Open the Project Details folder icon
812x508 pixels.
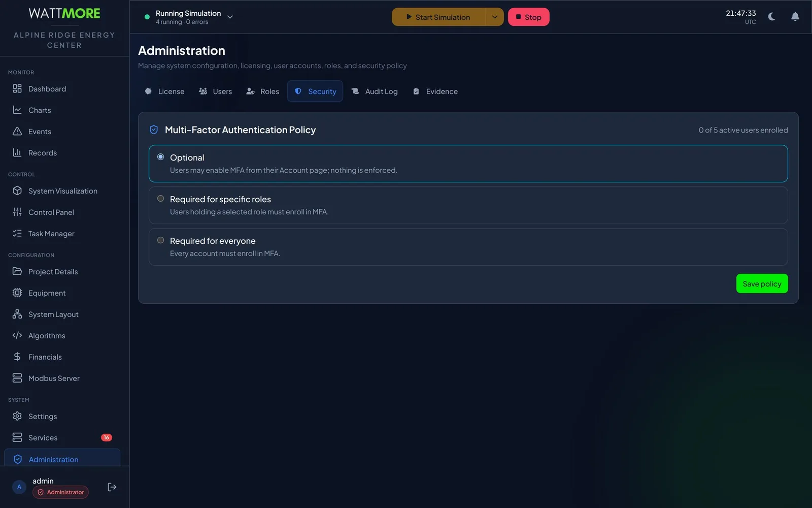pyautogui.click(x=17, y=272)
